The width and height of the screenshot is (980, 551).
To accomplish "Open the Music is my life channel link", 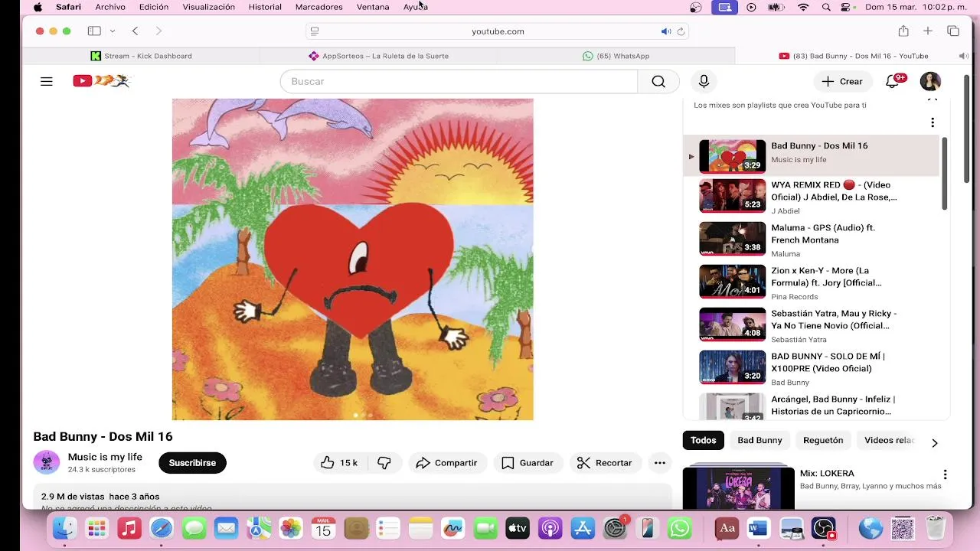I will pyautogui.click(x=105, y=457).
